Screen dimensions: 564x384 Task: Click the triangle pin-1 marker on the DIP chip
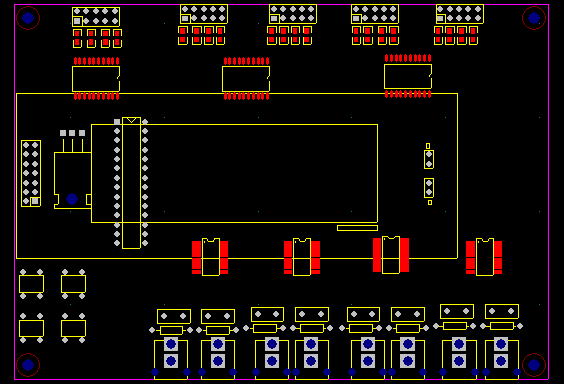coord(132,120)
